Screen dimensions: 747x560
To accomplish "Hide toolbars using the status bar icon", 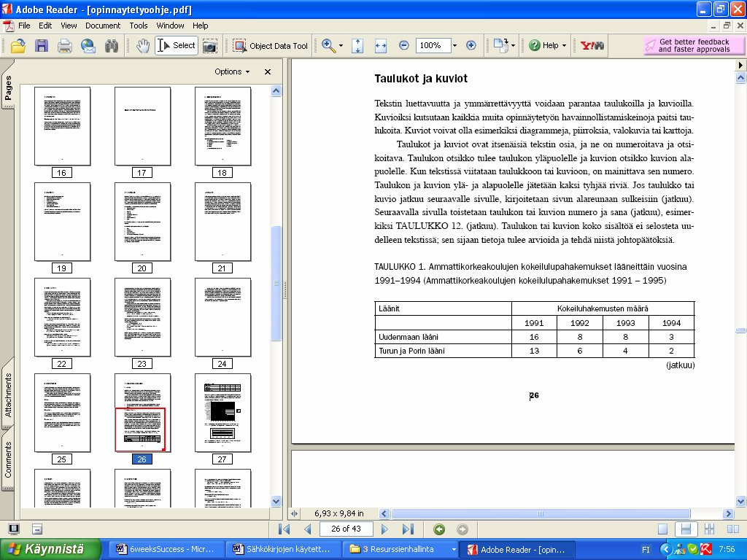I will point(37,529).
